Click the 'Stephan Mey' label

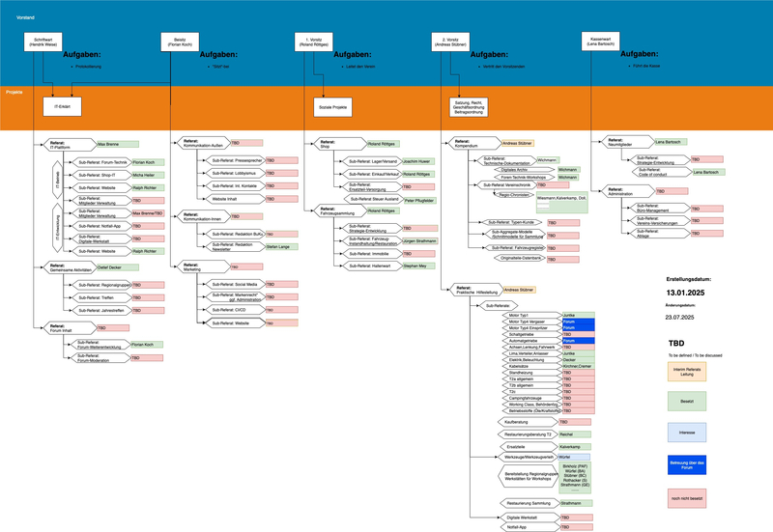[418, 266]
